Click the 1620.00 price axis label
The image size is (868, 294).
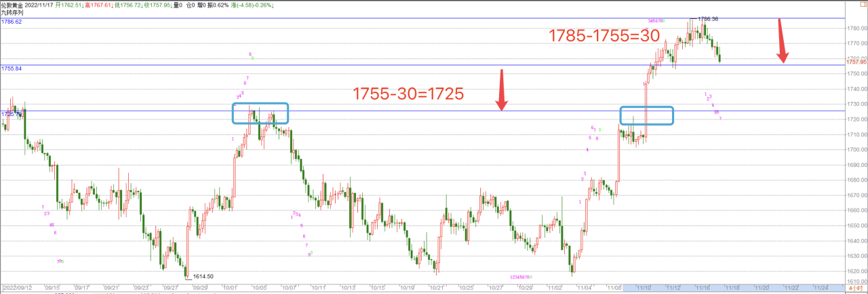point(856,271)
